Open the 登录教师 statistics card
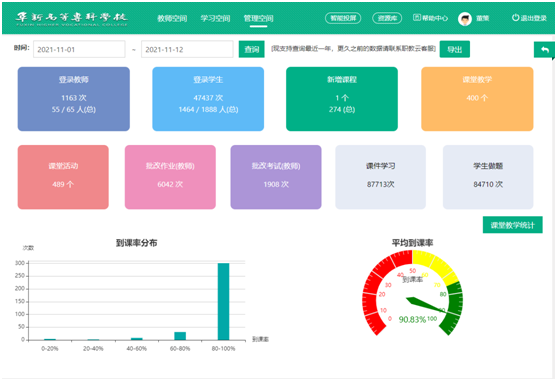This screenshot has height=381, width=557. (x=74, y=99)
